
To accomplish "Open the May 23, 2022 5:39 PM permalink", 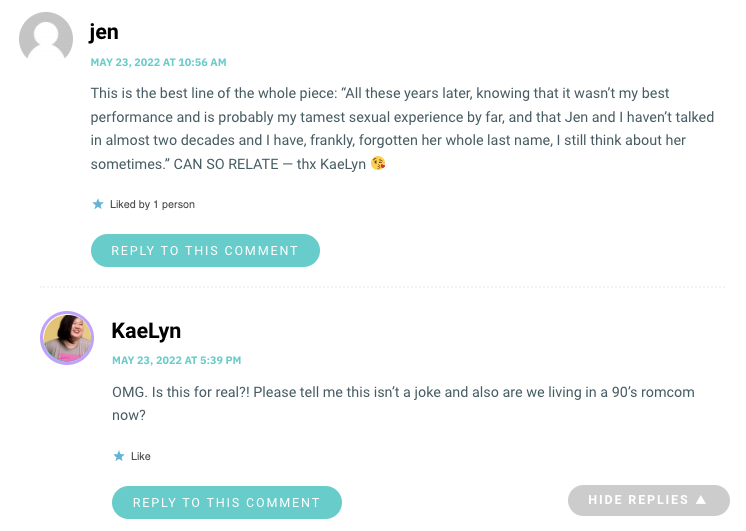I will point(176,360).
